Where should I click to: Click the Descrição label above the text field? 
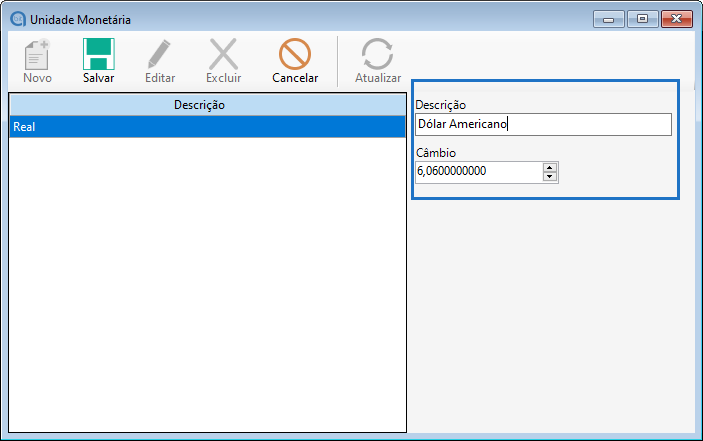[441, 105]
